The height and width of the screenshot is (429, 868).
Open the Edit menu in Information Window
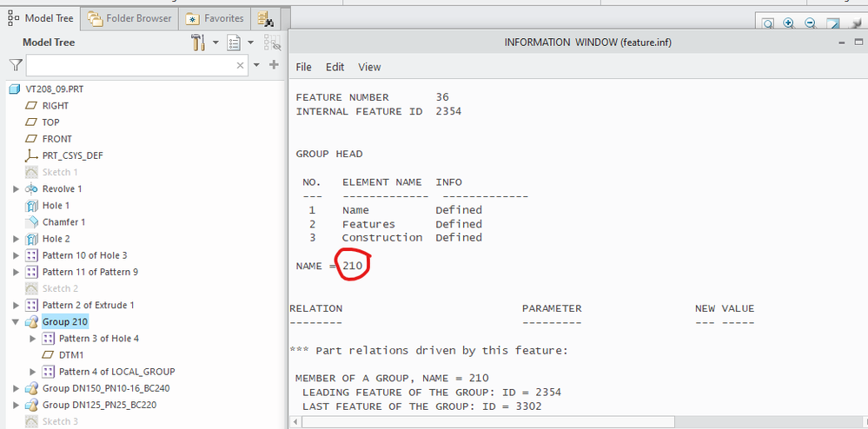click(x=335, y=67)
